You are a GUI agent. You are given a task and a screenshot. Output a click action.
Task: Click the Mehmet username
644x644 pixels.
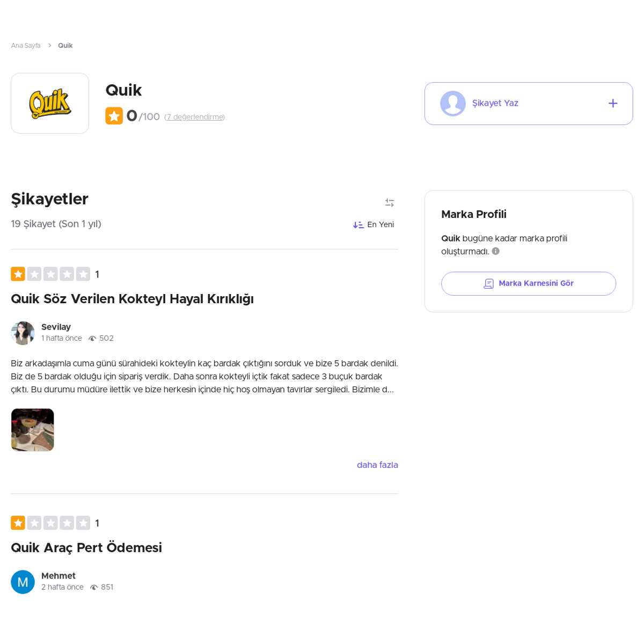(58, 576)
